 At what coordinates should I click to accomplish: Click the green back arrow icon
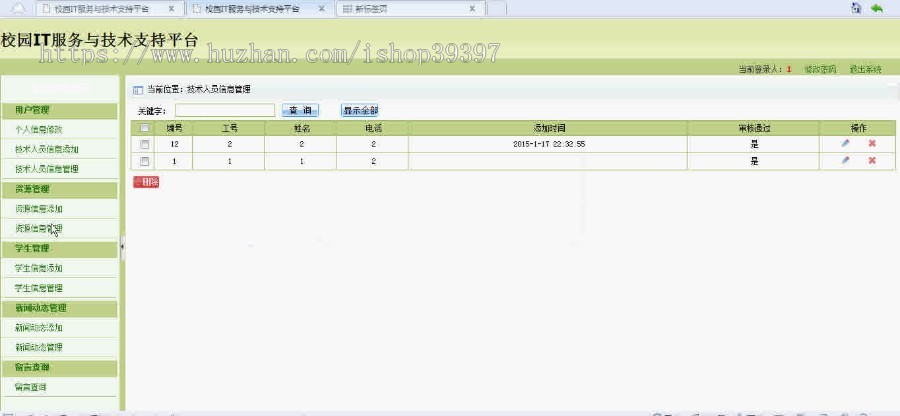point(877,8)
